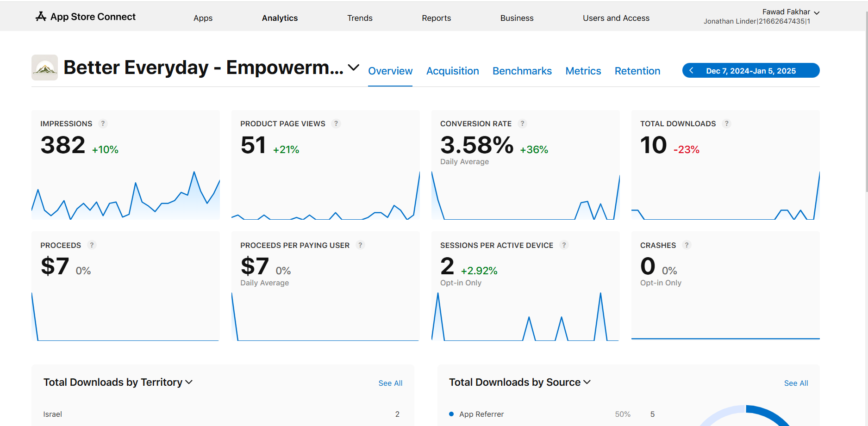Screen dimensions: 868x426
Task: Open the Trends section
Action: pyautogui.click(x=360, y=18)
